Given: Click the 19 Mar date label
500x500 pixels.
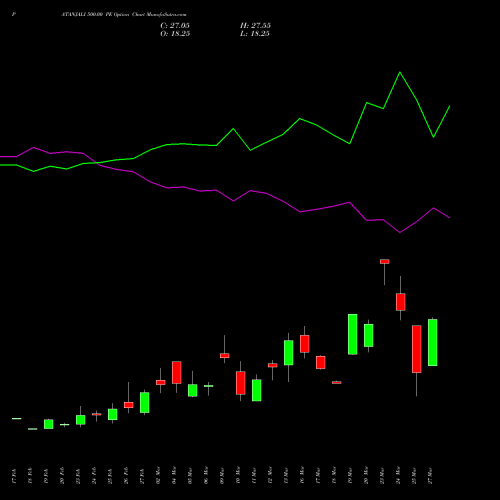Looking at the screenshot, I should [x=350, y=475].
